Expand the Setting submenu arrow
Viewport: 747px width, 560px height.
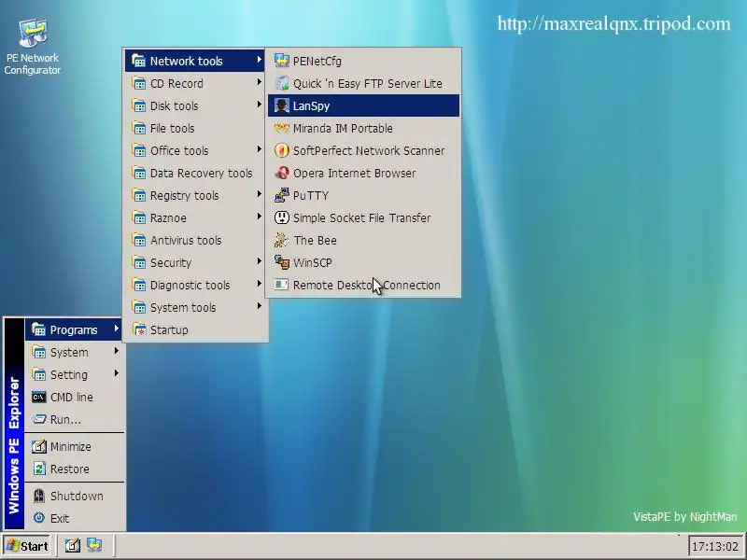(116, 373)
